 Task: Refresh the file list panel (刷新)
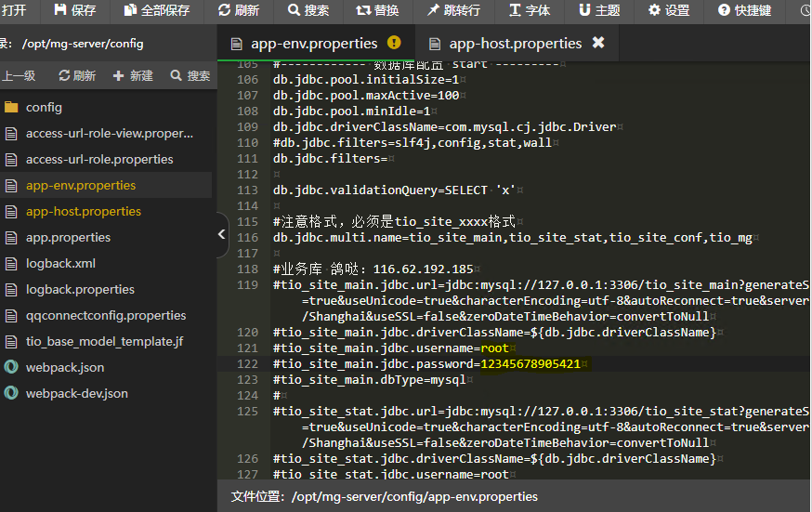77,75
